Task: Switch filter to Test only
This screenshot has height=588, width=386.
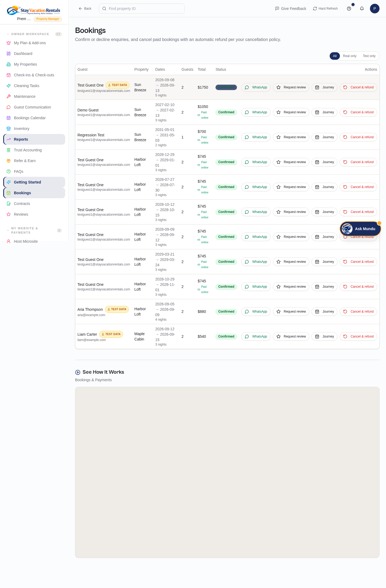Action: [369, 56]
